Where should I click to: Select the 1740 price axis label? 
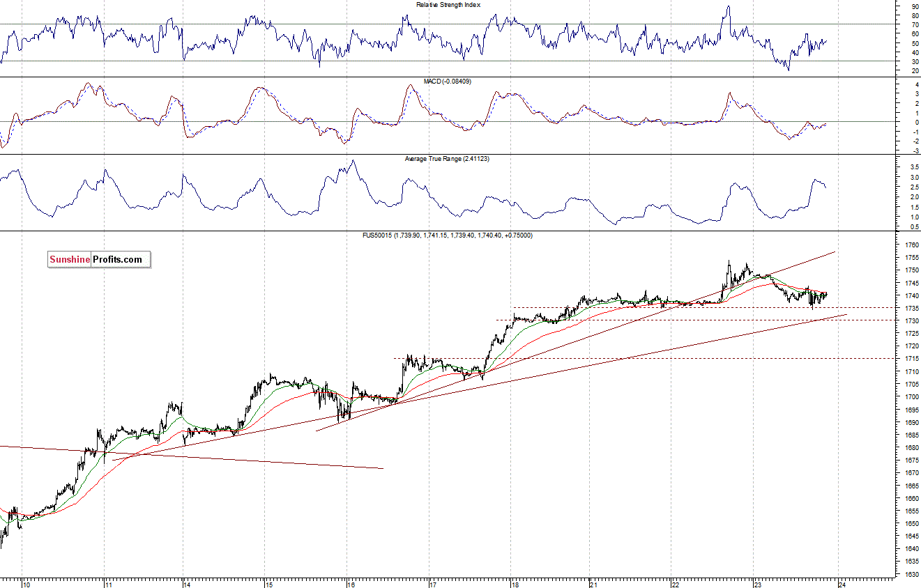pos(913,296)
